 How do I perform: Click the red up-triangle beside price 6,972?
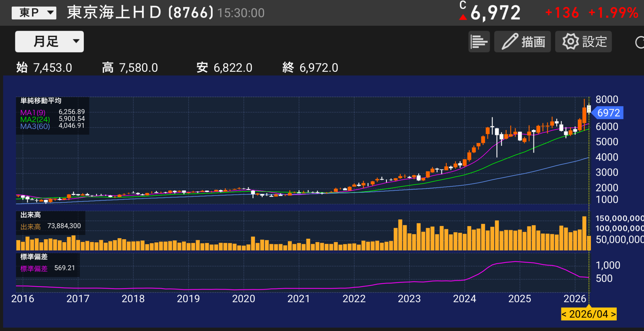click(463, 17)
